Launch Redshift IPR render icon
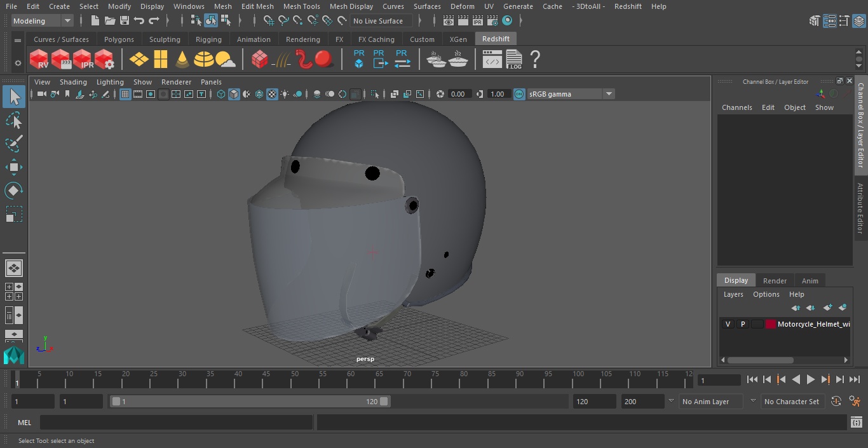868x448 pixels. tap(83, 60)
